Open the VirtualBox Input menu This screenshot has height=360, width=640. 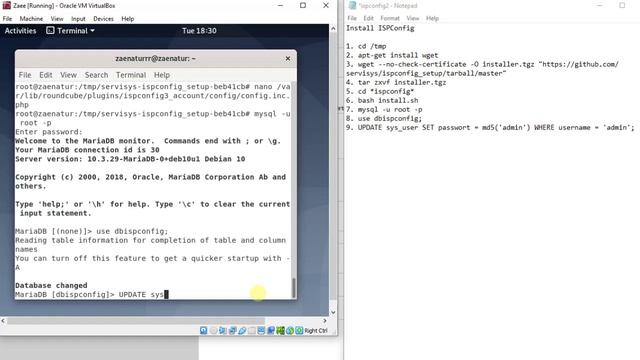(x=78, y=19)
